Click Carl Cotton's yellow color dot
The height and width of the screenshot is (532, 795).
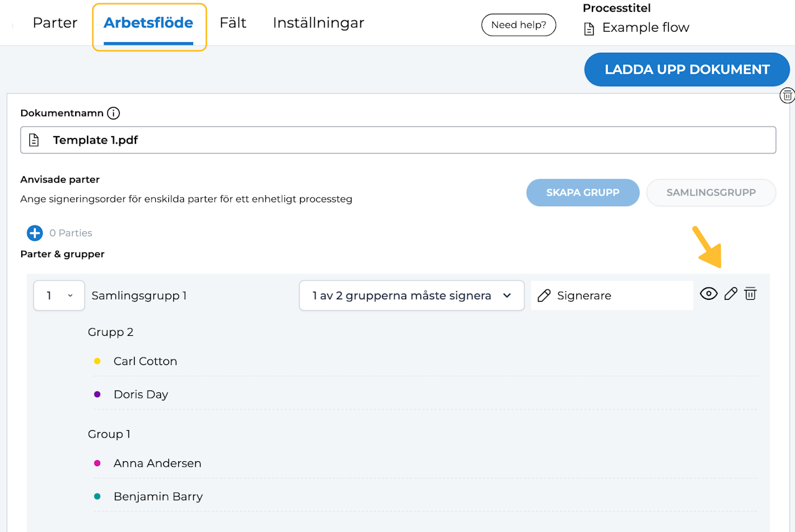(97, 361)
